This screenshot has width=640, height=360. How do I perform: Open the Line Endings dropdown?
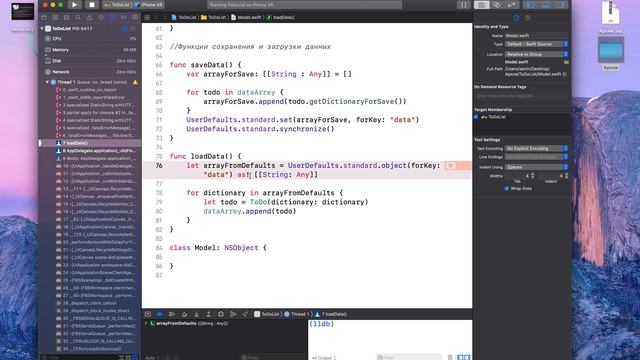536,157
